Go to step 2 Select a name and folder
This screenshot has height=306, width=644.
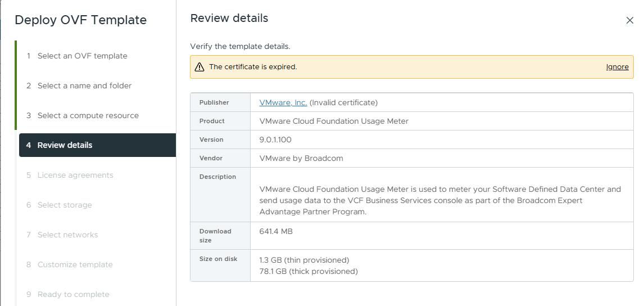(x=84, y=85)
